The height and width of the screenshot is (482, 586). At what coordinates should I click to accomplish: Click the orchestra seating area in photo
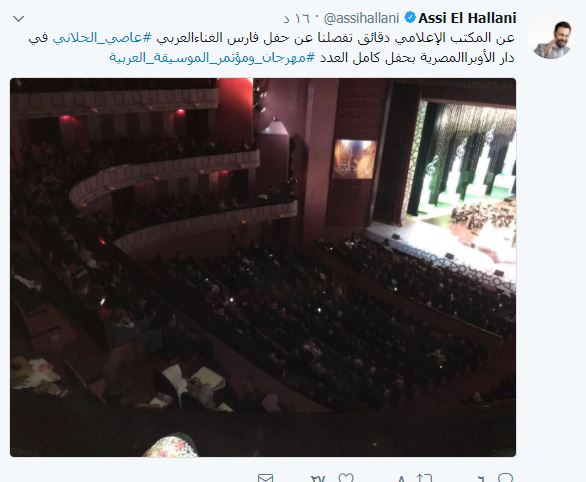point(318,325)
